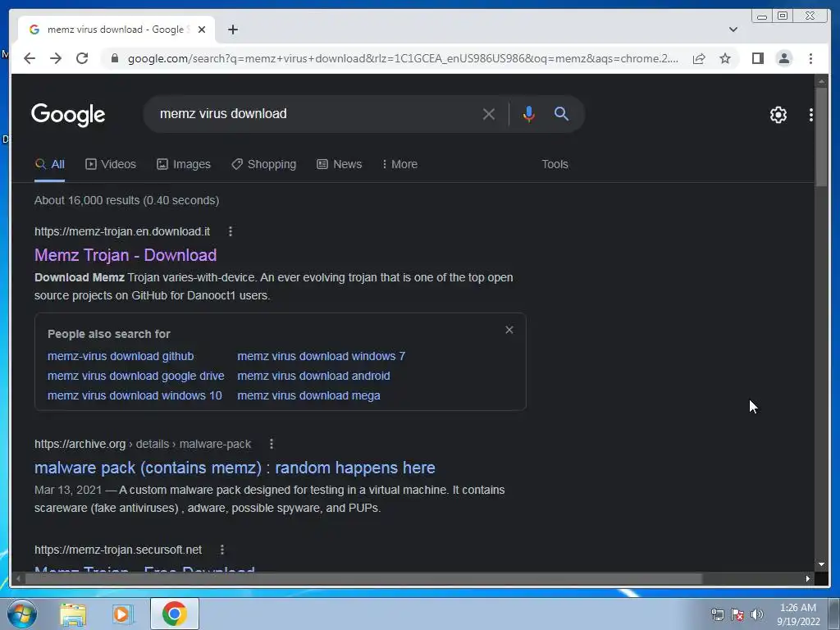Go back with the browser back arrow
Screen dimensions: 840x630
coord(30,58)
